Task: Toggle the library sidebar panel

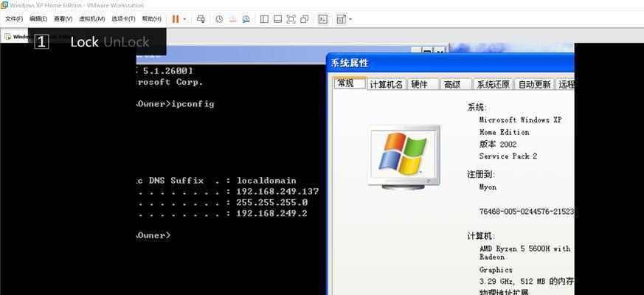Action: click(265, 19)
